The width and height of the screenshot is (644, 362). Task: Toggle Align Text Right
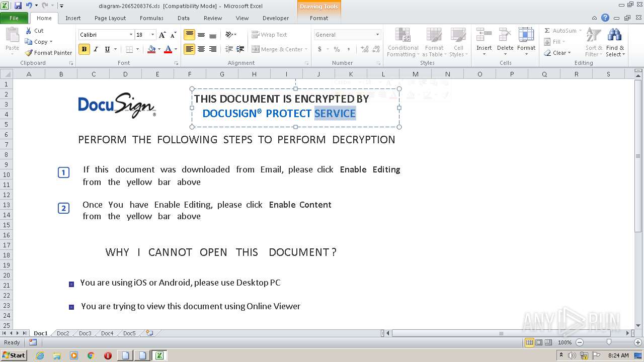click(213, 49)
